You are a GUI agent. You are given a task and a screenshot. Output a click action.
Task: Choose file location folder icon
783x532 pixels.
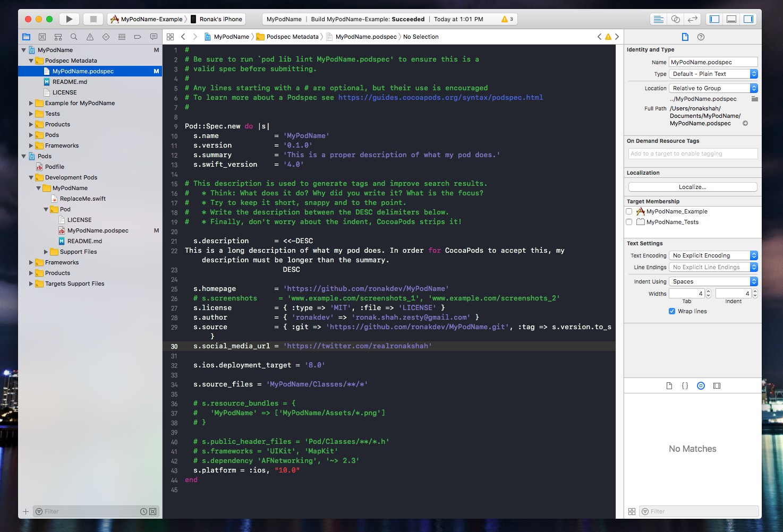pos(755,99)
